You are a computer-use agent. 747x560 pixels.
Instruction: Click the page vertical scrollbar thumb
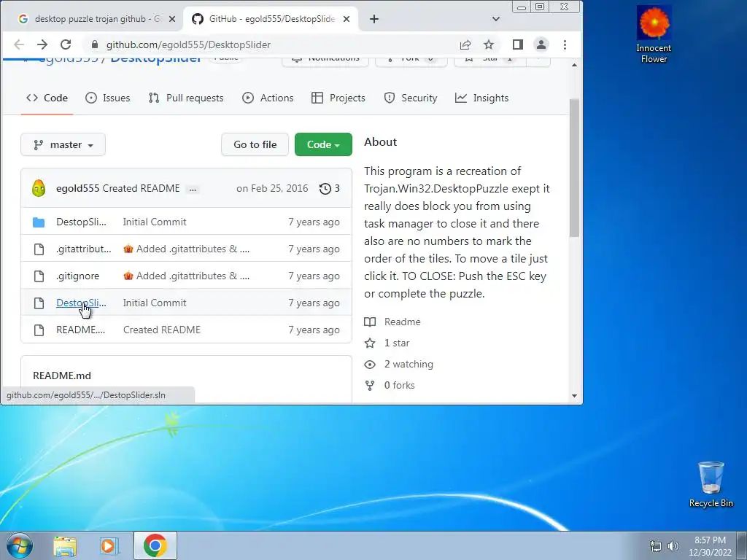[x=574, y=168]
